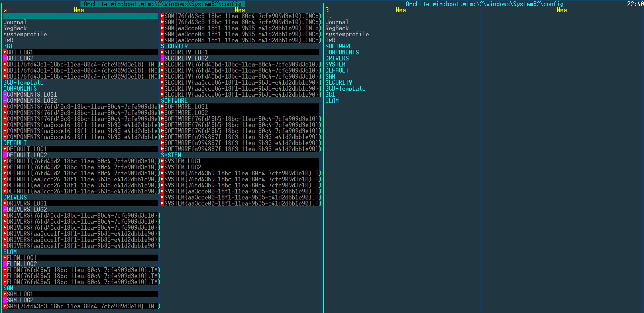Click the magenta marker beside ELAM.LOG2
This screenshot has height=313, width=644.
click(5, 264)
